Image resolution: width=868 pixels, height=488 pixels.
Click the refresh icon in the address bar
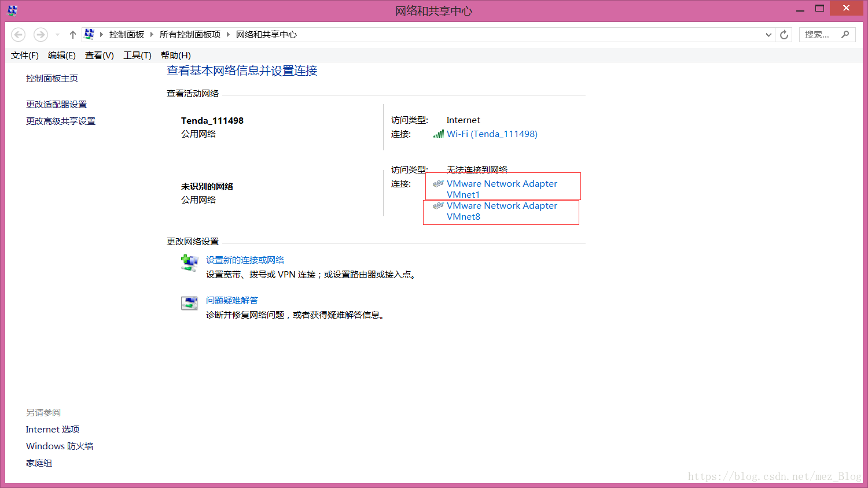pyautogui.click(x=784, y=34)
